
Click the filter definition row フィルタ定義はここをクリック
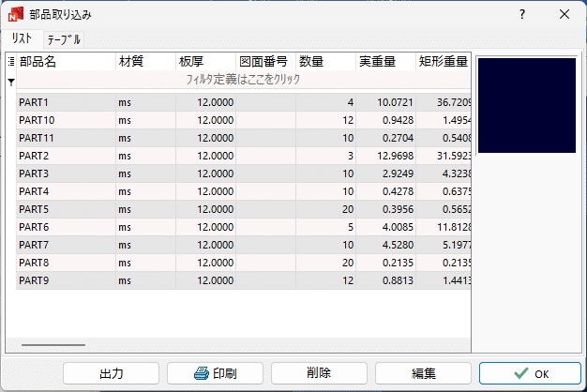[244, 80]
